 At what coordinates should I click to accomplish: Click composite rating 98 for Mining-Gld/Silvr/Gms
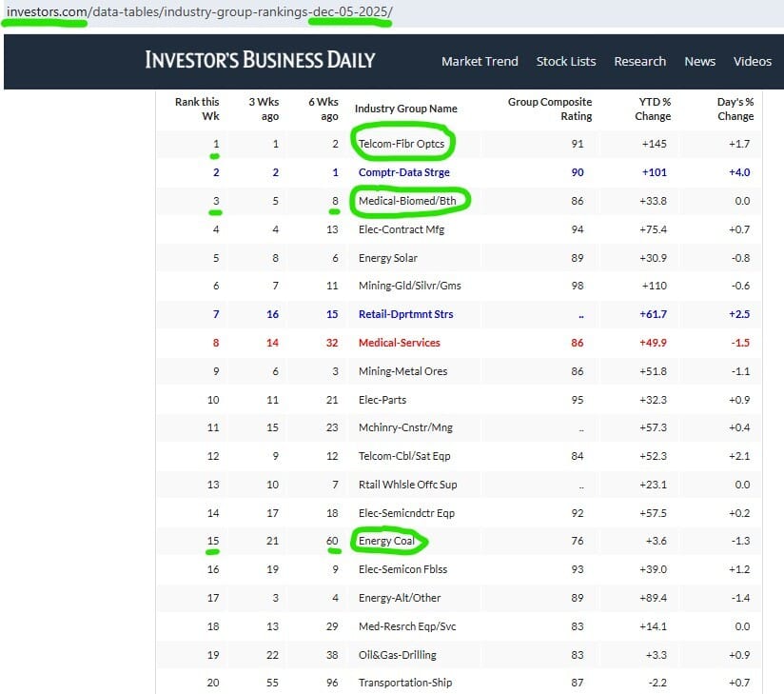pos(577,286)
